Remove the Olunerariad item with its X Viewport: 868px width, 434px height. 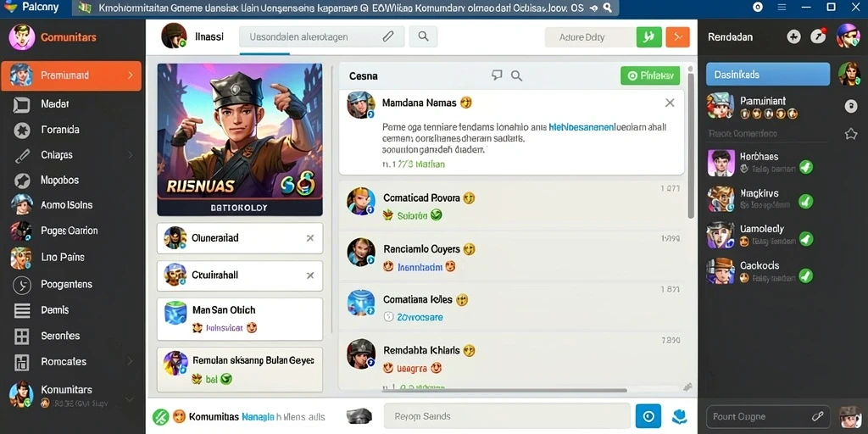click(x=310, y=238)
